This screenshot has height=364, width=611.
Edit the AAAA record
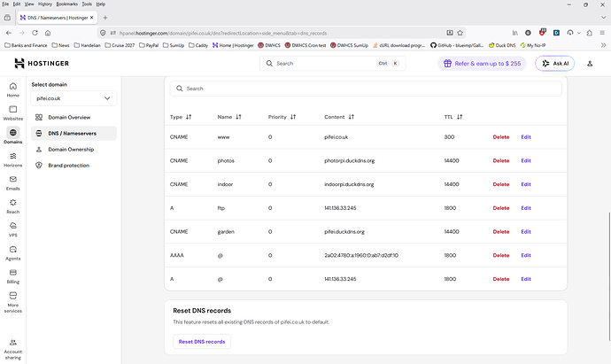(x=526, y=255)
